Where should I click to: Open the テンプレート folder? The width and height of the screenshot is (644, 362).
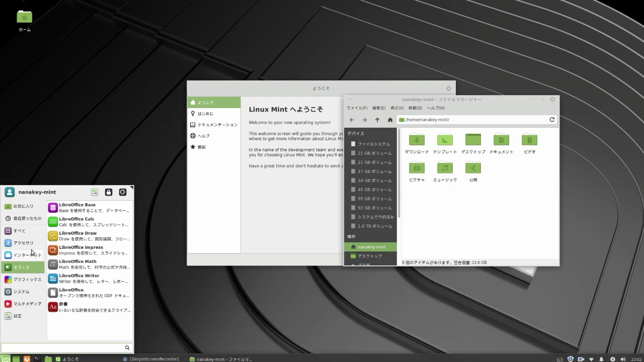point(445,144)
